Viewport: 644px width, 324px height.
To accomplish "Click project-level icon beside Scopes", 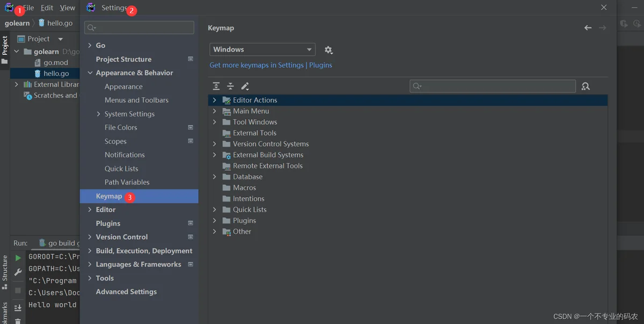I will tap(191, 141).
